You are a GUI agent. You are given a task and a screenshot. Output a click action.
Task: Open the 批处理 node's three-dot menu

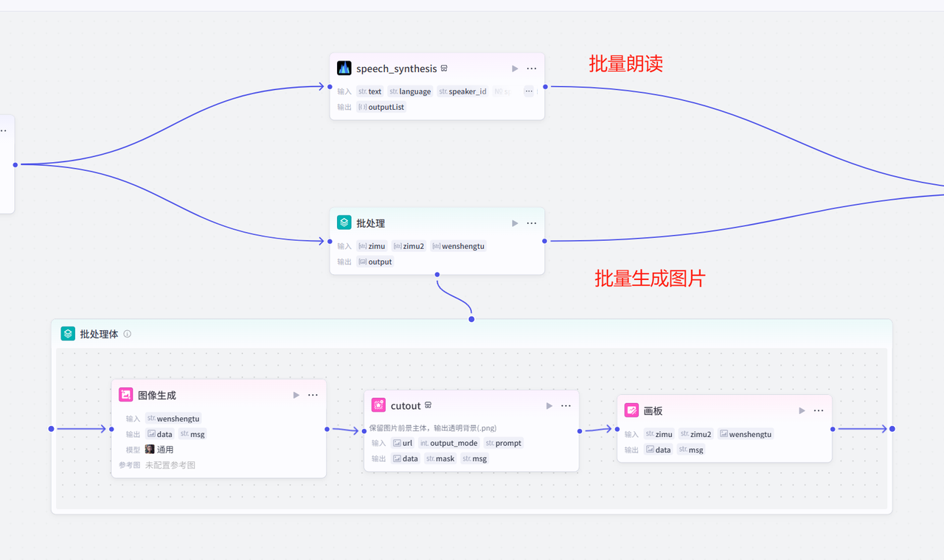point(532,223)
